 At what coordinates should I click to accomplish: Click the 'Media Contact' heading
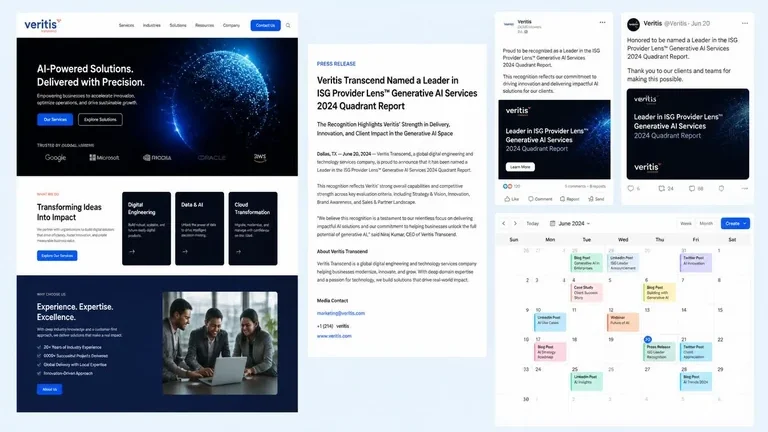tap(332, 301)
